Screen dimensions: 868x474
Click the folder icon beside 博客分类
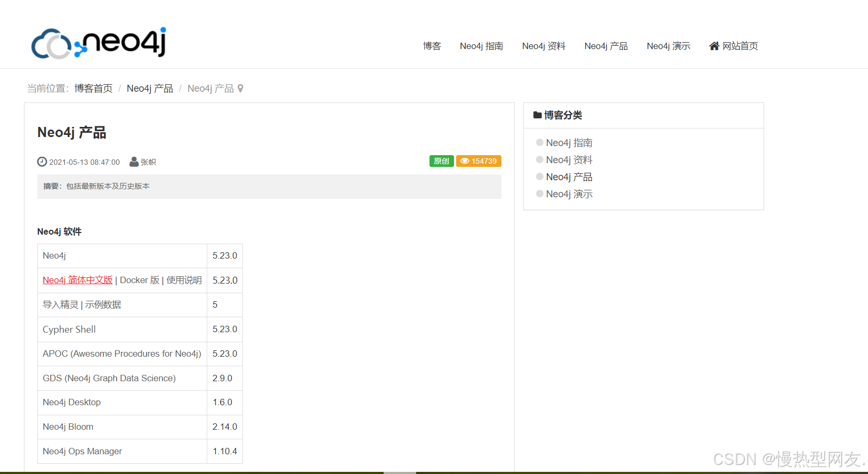[538, 115]
